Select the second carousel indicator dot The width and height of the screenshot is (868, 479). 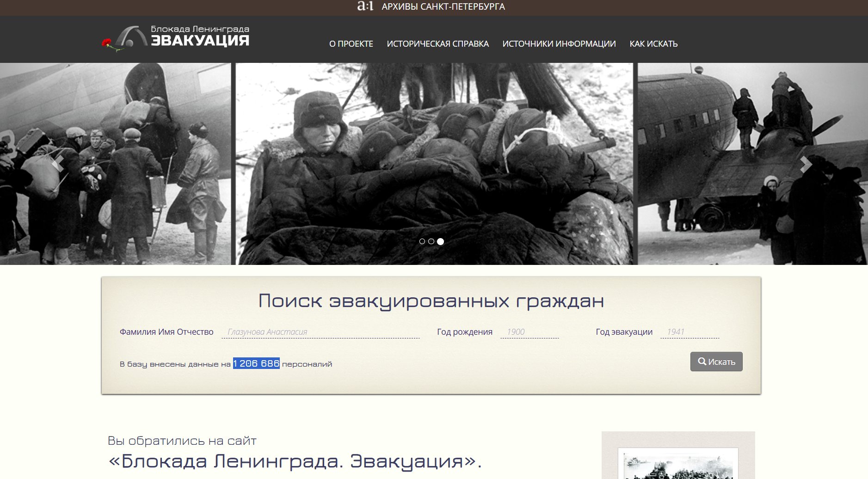tap(431, 241)
